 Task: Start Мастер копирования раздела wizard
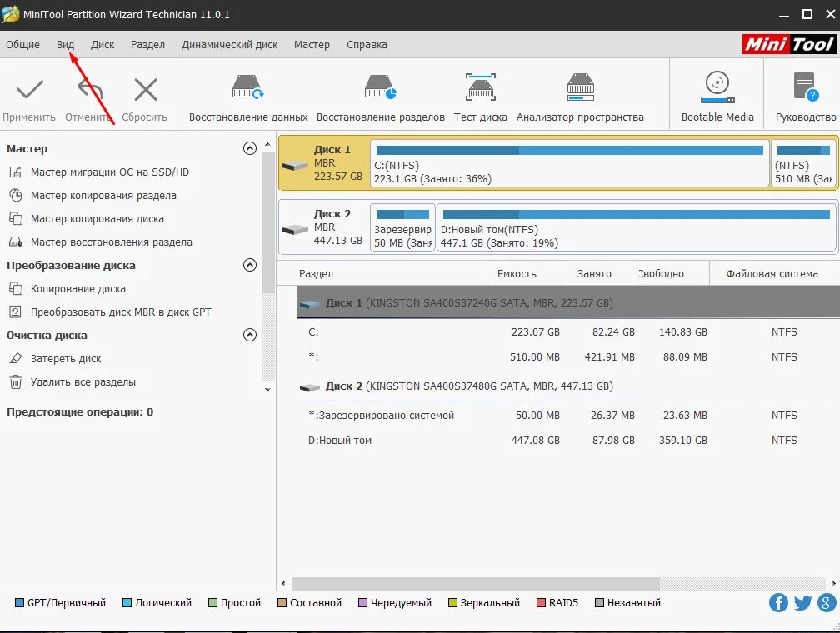coord(103,196)
